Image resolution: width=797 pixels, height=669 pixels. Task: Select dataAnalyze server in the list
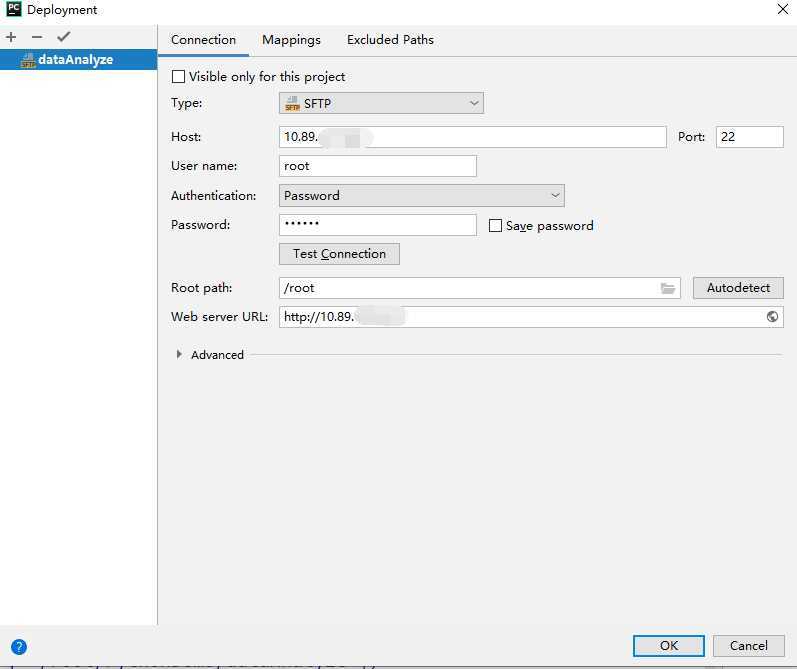(x=75, y=60)
